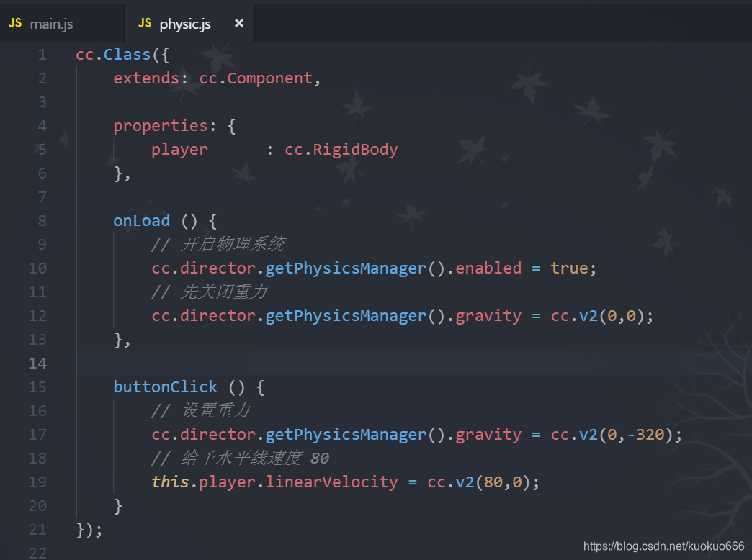Click the 'player' property on line 5

[179, 150]
